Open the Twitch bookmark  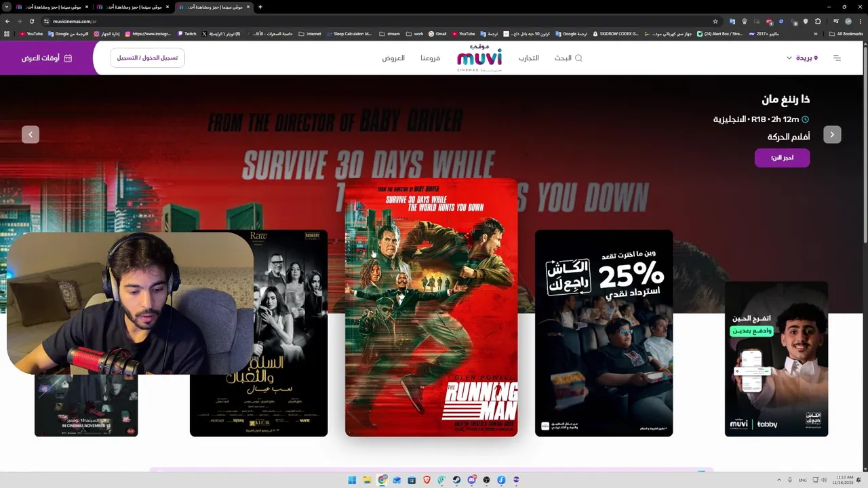[x=187, y=33]
